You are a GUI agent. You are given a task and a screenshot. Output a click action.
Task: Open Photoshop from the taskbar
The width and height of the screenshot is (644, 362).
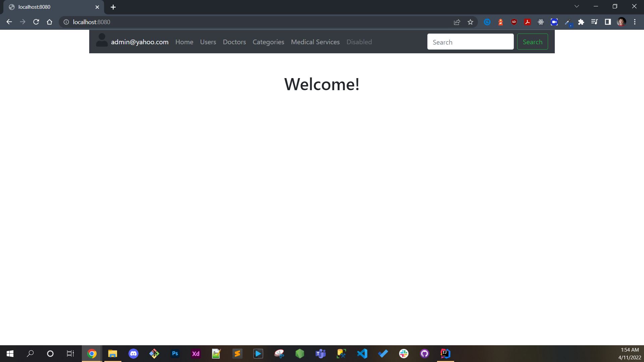(175, 353)
